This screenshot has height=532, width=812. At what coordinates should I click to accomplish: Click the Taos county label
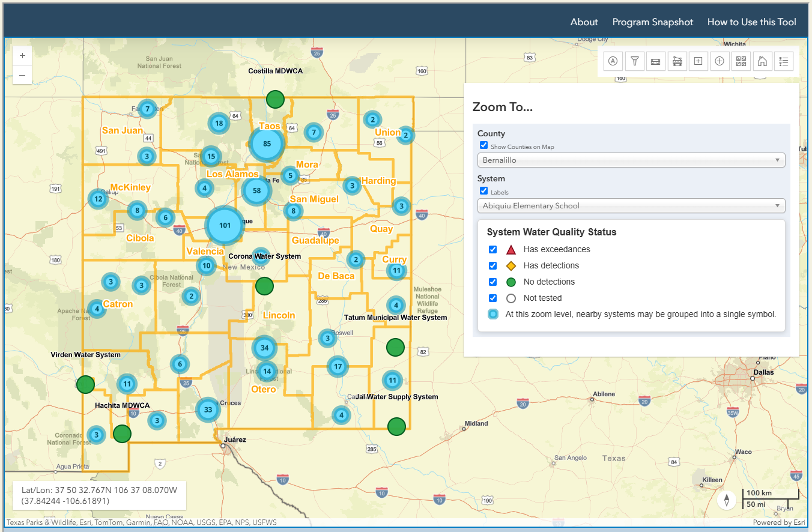tap(270, 126)
